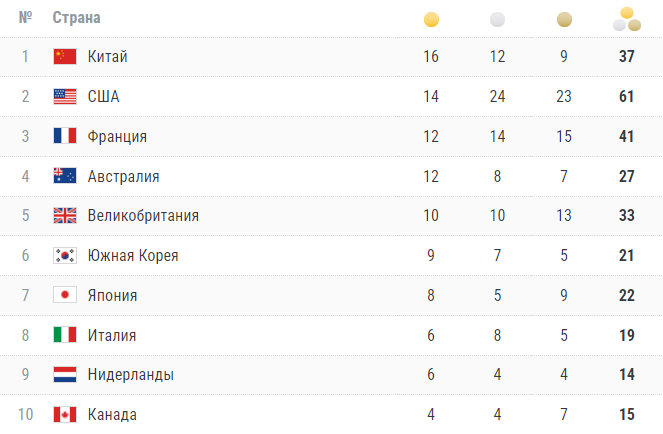Click the USA flag icon

[x=65, y=96]
